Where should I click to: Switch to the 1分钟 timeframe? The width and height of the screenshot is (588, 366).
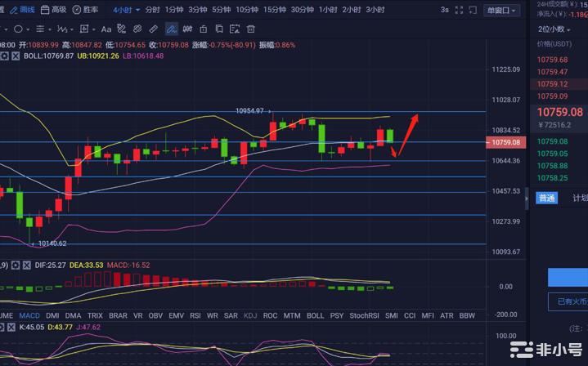174,10
